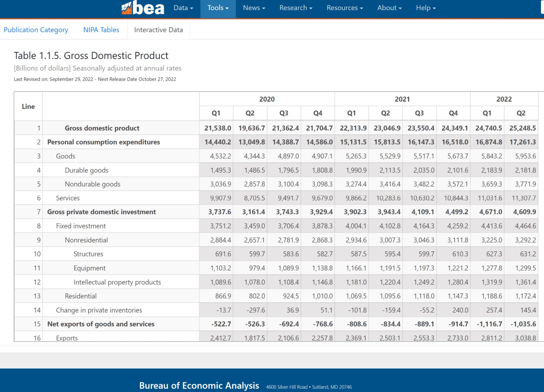
Task: Click the Equipment row label
Action: pyautogui.click(x=89, y=268)
